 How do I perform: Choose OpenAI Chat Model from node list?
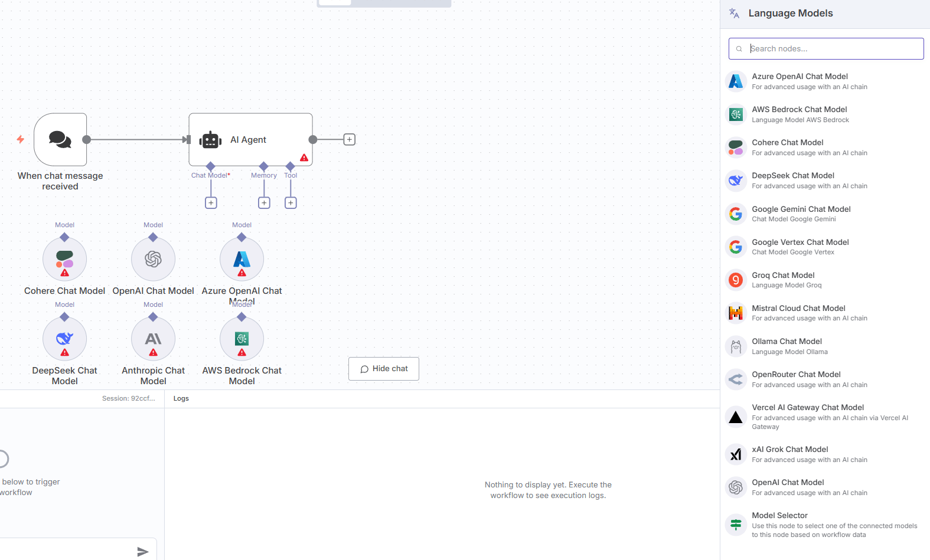(x=825, y=487)
